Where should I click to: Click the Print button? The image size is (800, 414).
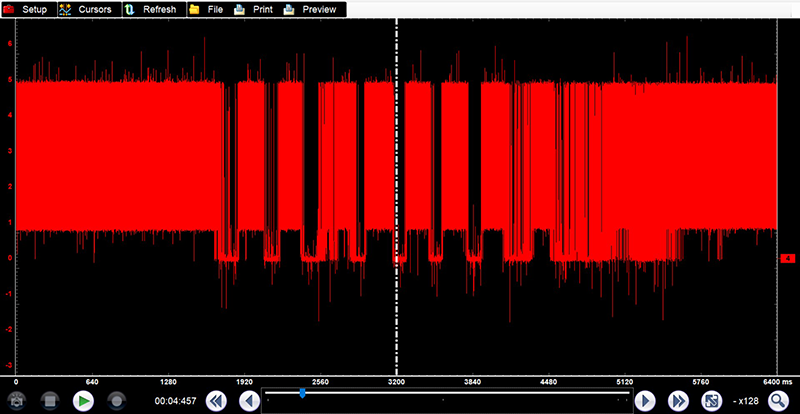click(x=262, y=9)
